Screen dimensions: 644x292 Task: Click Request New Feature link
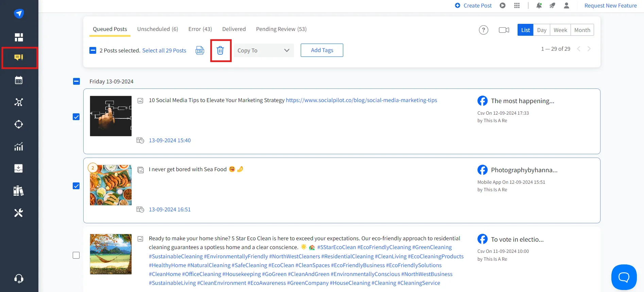pyautogui.click(x=611, y=5)
